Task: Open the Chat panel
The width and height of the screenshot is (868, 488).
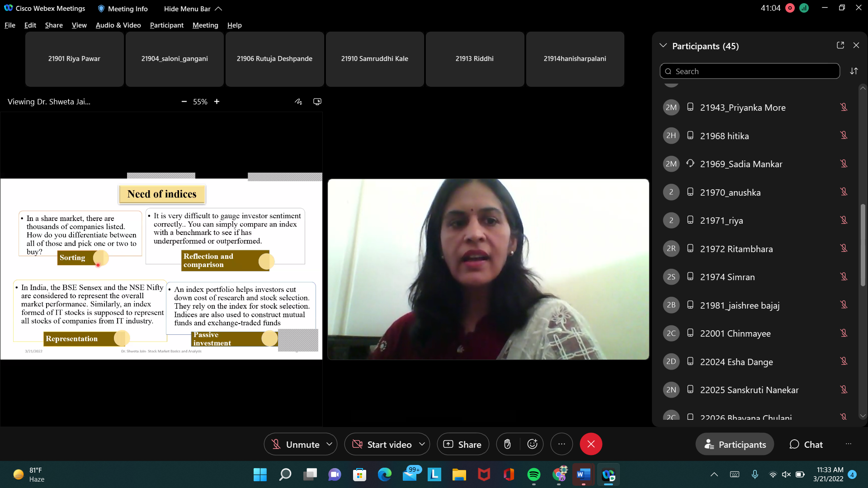Action: [807, 444]
